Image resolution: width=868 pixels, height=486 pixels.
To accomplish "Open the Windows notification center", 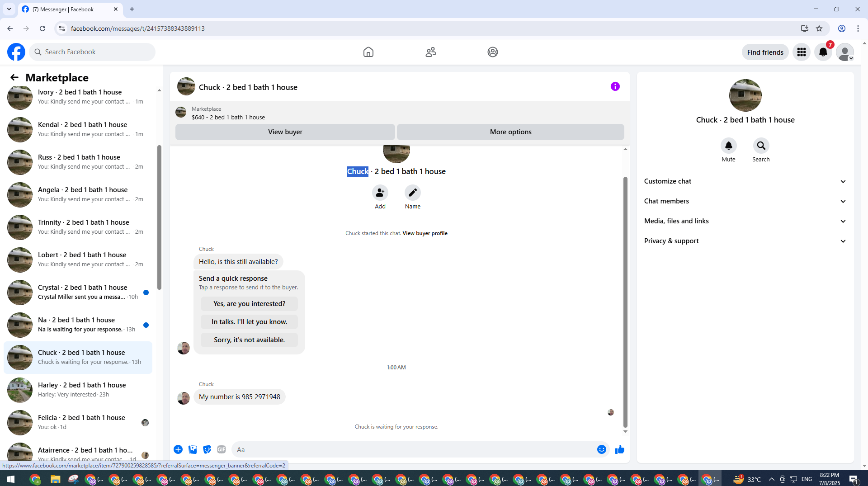I will (854, 479).
